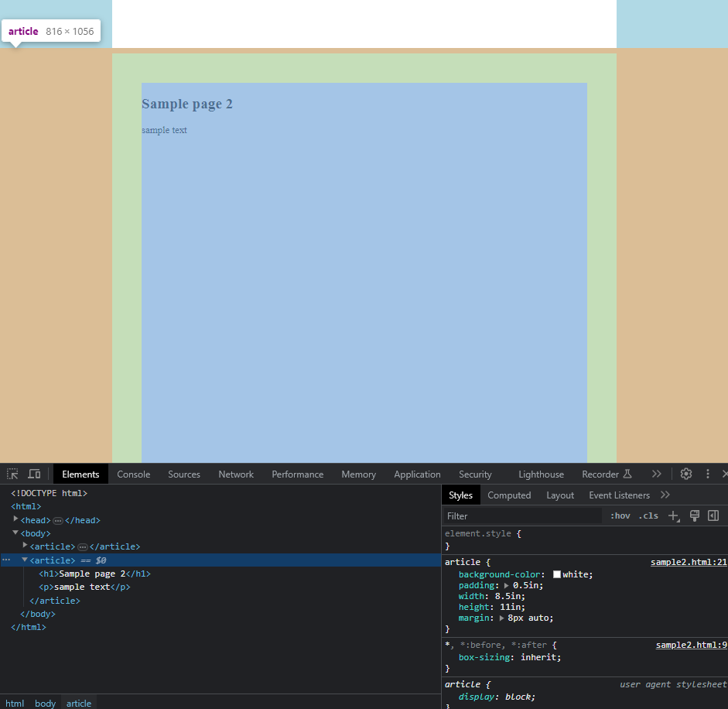Image resolution: width=728 pixels, height=709 pixels.
Task: Click the Recorder flask icon
Action: [627, 474]
